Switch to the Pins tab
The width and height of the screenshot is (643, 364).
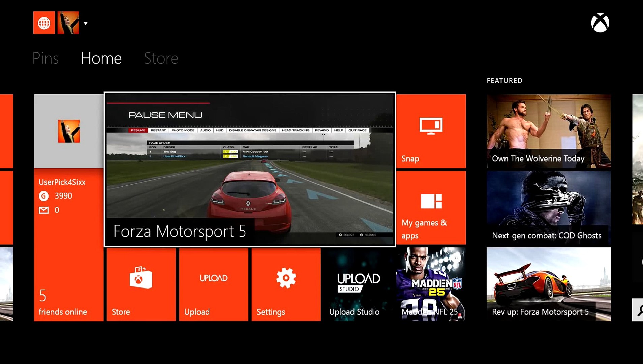(45, 58)
